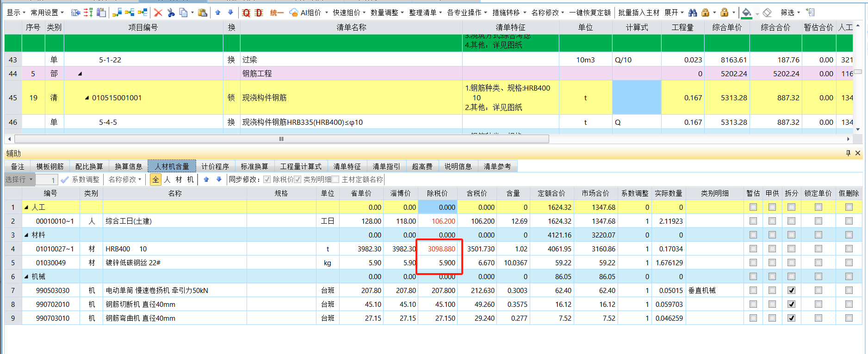Click the second open padlock icon

(x=725, y=12)
